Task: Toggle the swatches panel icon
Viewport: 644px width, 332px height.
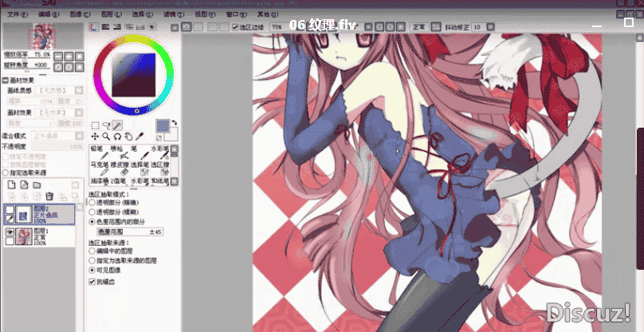Action: (140, 27)
